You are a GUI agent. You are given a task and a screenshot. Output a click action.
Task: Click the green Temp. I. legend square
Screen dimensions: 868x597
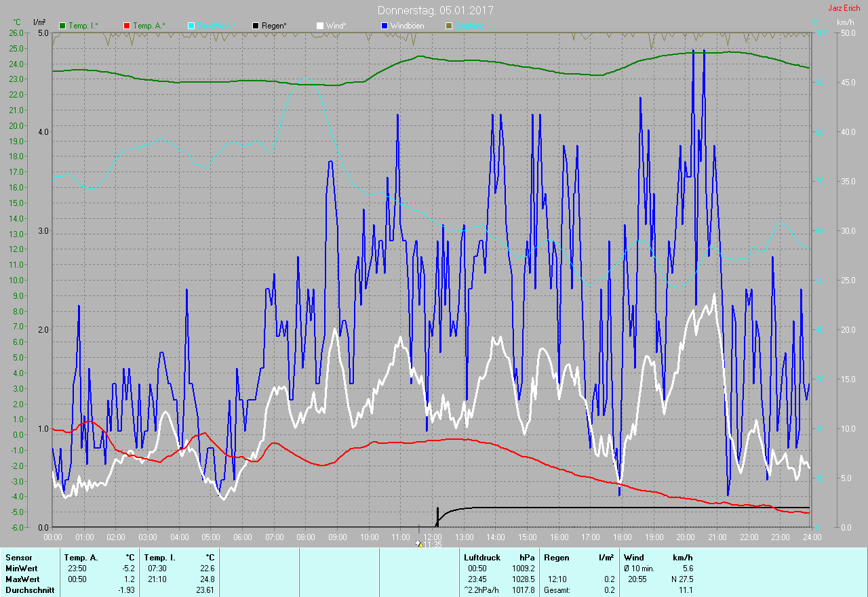[63, 26]
